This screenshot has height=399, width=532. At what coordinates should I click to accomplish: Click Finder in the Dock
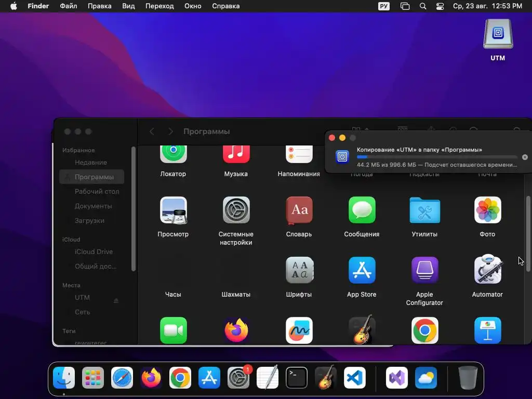(x=64, y=378)
